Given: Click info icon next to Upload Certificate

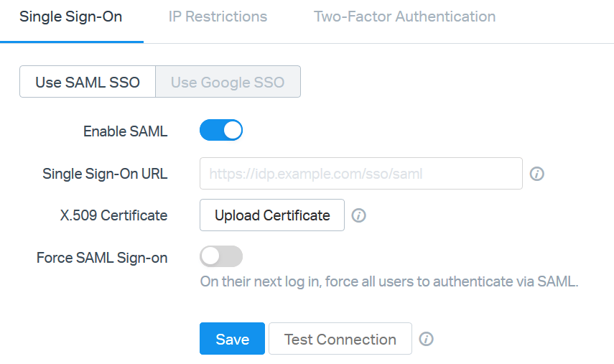Looking at the screenshot, I should click(359, 215).
